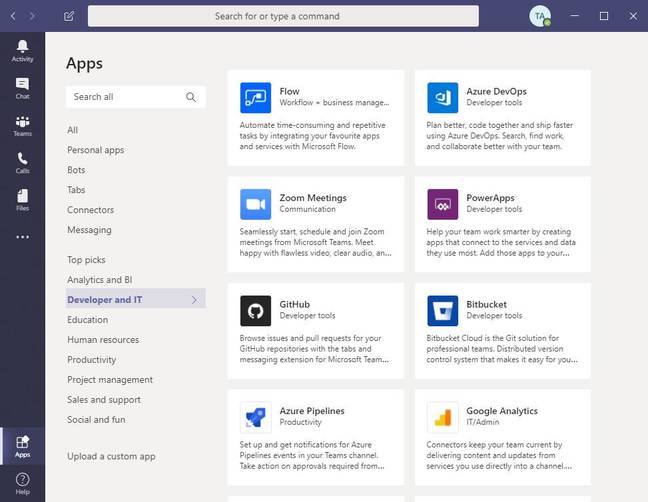Click the magnifier icon in Search all
This screenshot has height=502, width=648.
[x=191, y=97]
